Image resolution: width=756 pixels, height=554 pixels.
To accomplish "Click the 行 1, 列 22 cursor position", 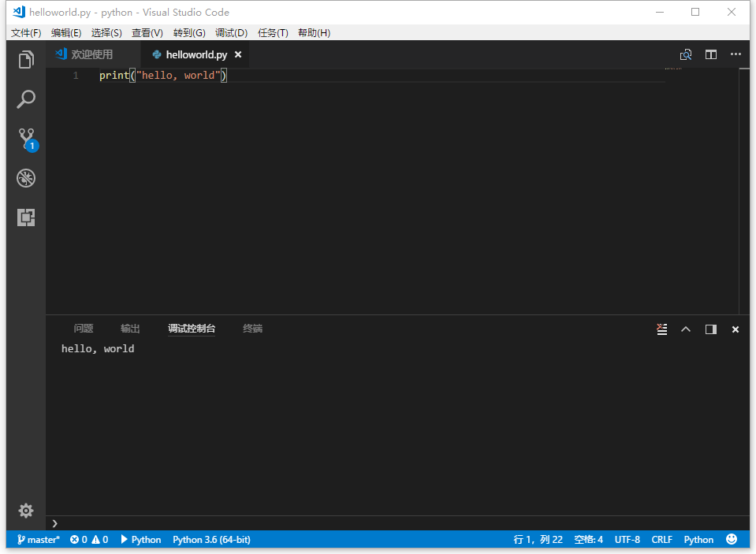I will 538,540.
